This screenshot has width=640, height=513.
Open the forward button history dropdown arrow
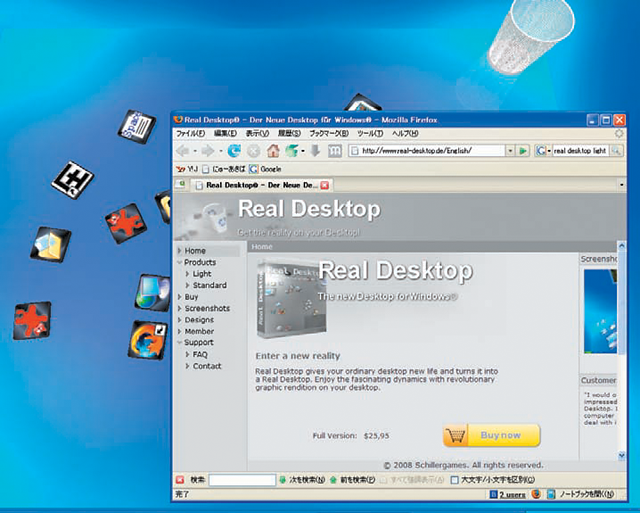coord(220,151)
